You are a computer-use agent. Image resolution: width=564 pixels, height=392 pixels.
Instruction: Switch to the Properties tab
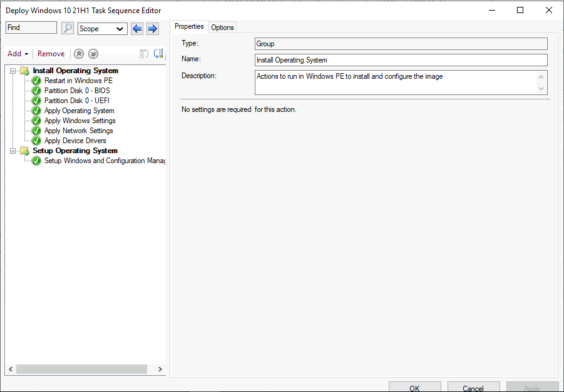point(189,27)
